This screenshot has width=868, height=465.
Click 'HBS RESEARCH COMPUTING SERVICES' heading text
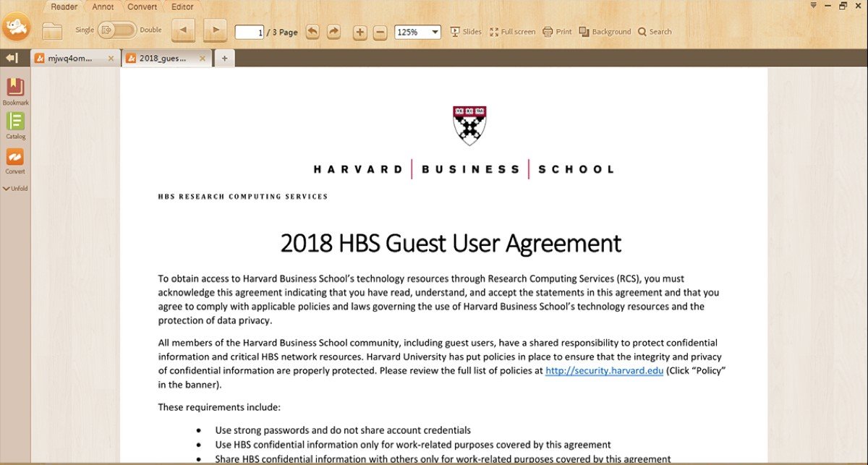pyautogui.click(x=243, y=197)
